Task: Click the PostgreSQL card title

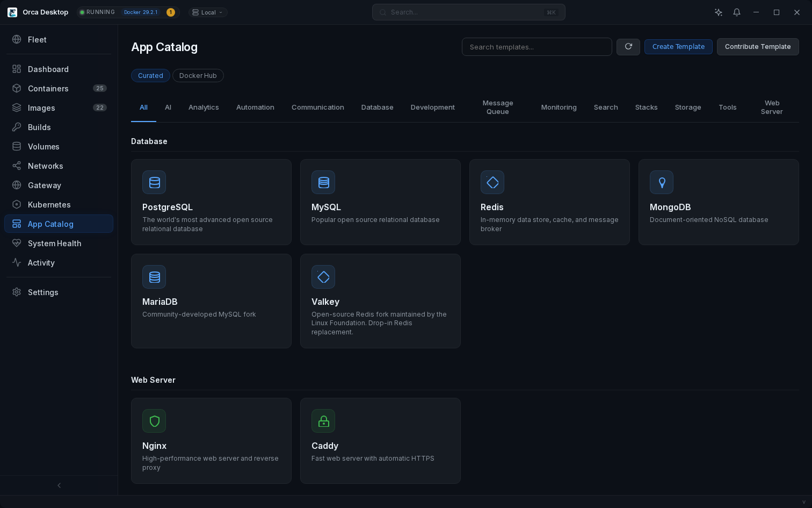Action: [x=168, y=207]
